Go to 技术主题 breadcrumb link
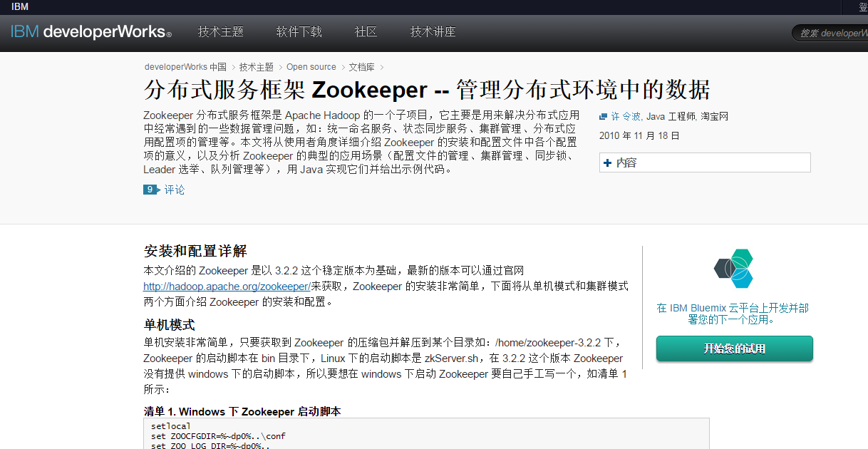 pyautogui.click(x=257, y=67)
